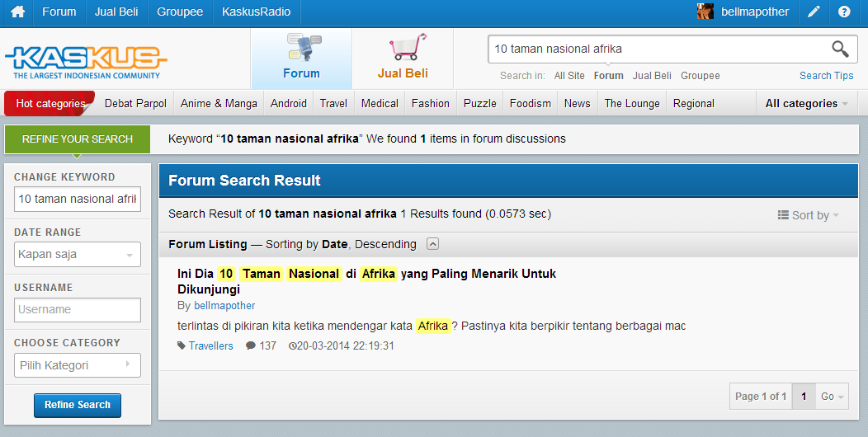Open the Fashion category
Screen dimensions: 868x437
coord(431,103)
